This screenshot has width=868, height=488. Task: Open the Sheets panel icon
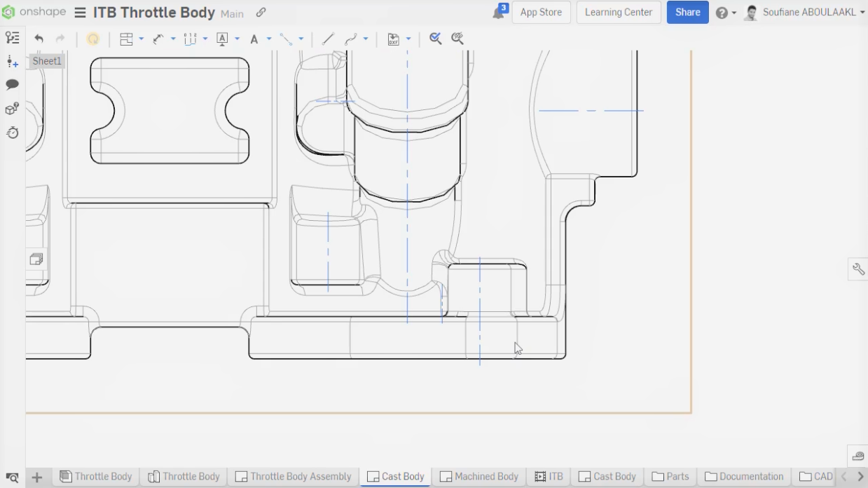[x=12, y=38]
